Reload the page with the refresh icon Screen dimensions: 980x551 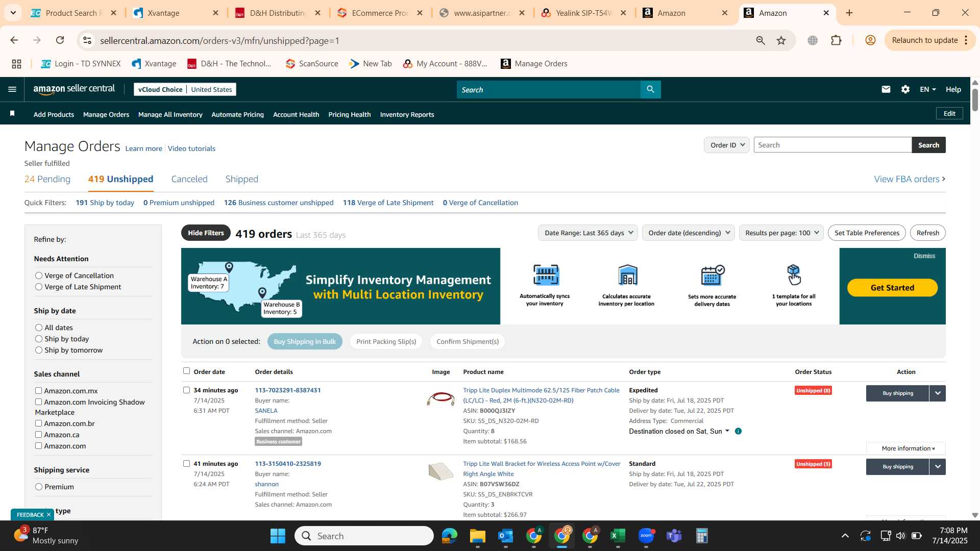(60, 40)
